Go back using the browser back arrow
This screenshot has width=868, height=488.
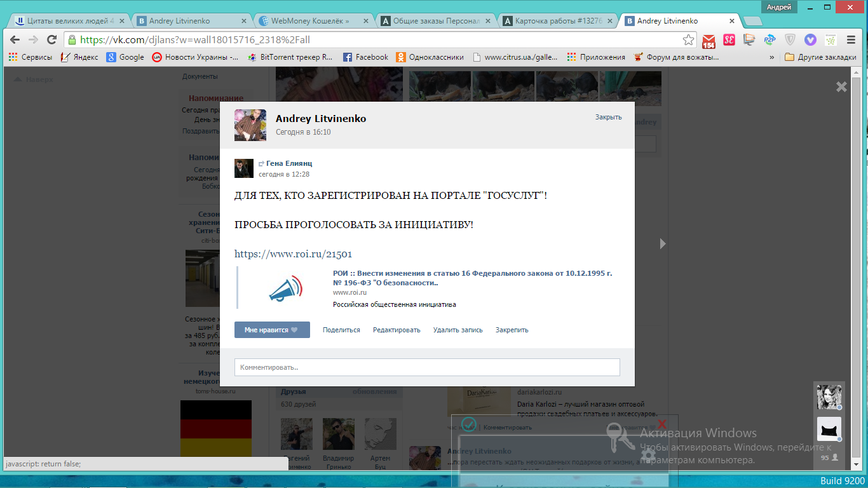coord(15,39)
